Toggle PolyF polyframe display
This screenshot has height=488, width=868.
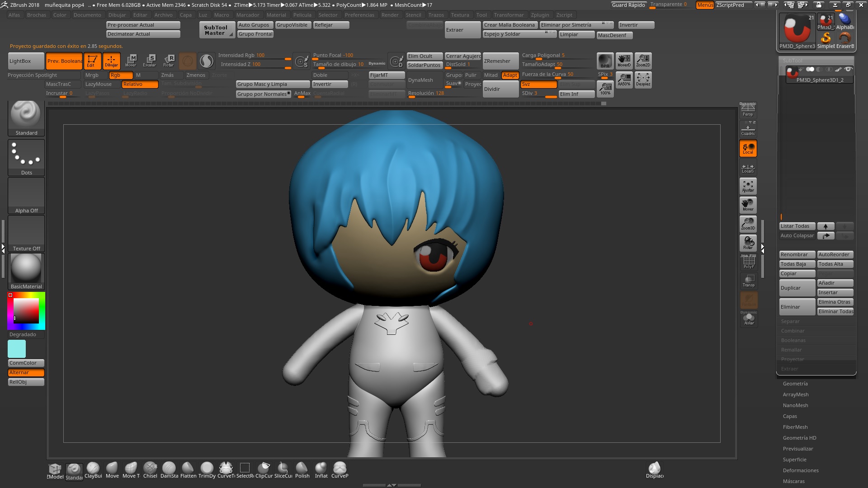coord(748,263)
